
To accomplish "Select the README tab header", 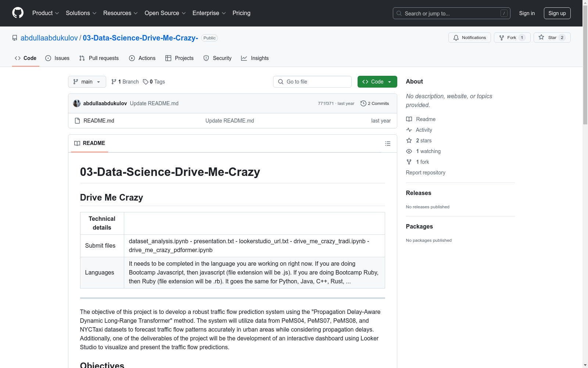I will pos(90,143).
